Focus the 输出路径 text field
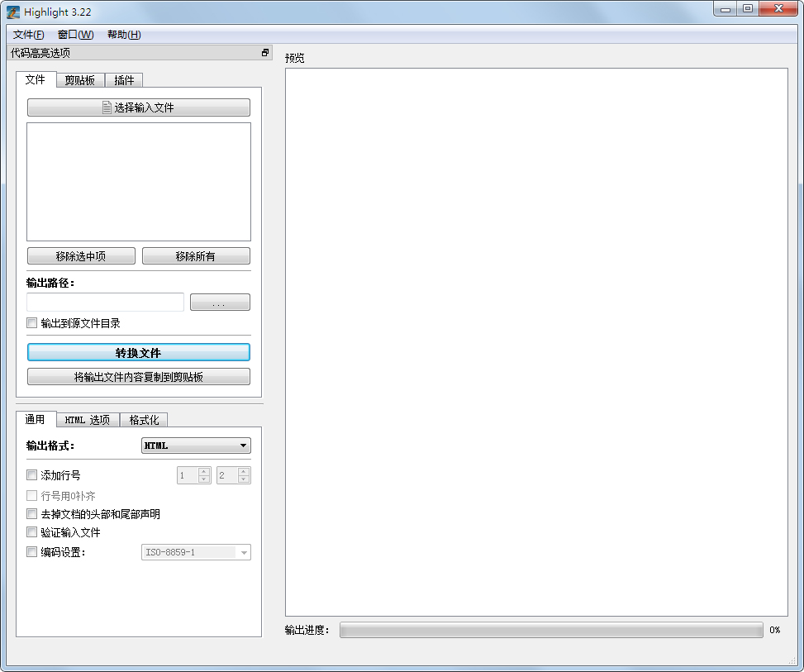The image size is (804, 672). point(105,303)
